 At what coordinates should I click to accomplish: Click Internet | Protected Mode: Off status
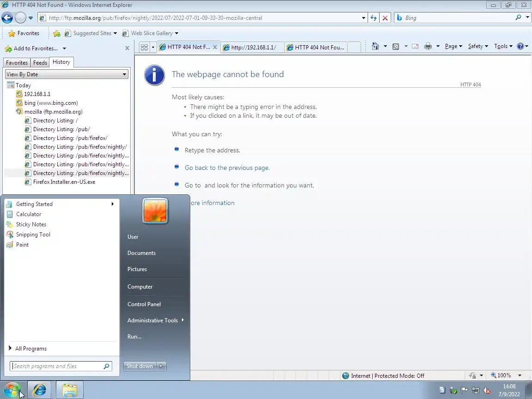coord(383,375)
